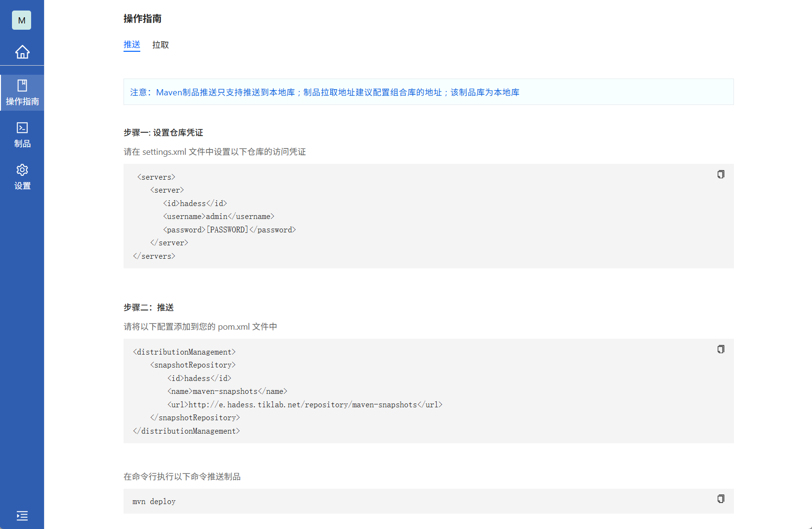This screenshot has width=812, height=529.
Task: Click the 步骤一: 设置仓库凭证 heading
Action: click(163, 133)
